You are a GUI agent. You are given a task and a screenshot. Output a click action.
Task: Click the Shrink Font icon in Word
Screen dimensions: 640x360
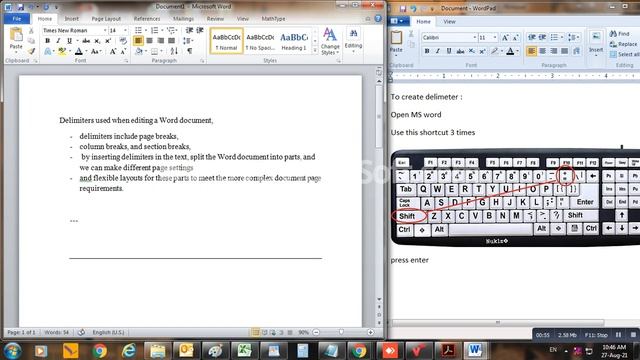pos(123,51)
